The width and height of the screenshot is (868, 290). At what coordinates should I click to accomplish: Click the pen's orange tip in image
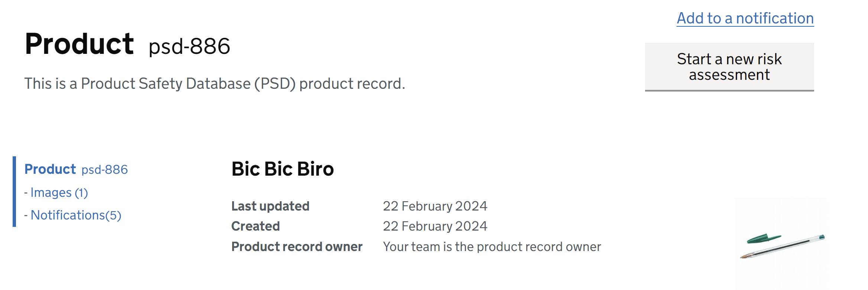coord(745,256)
